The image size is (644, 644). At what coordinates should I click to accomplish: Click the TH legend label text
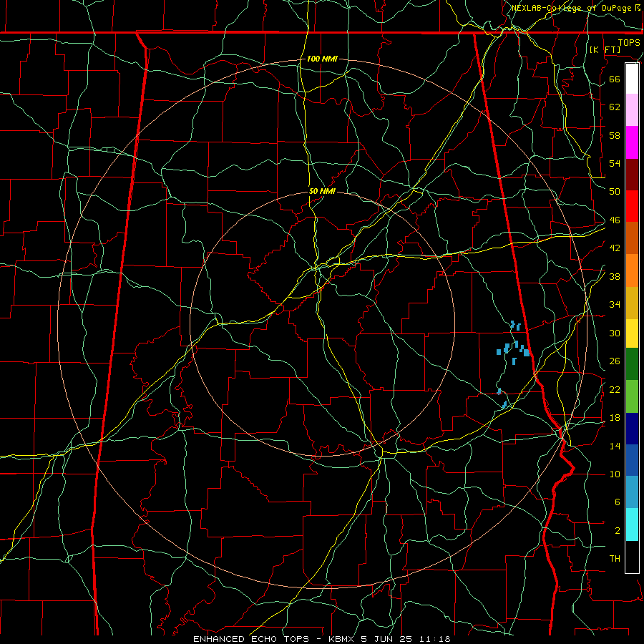[x=615, y=559]
